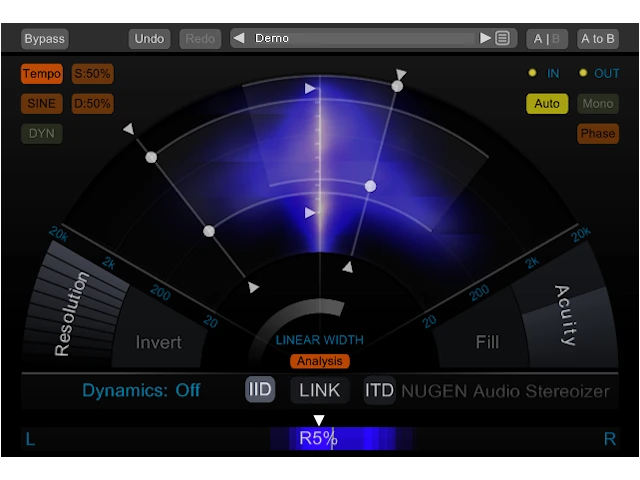
Task: Select the ITD mode tab
Action: (x=380, y=390)
